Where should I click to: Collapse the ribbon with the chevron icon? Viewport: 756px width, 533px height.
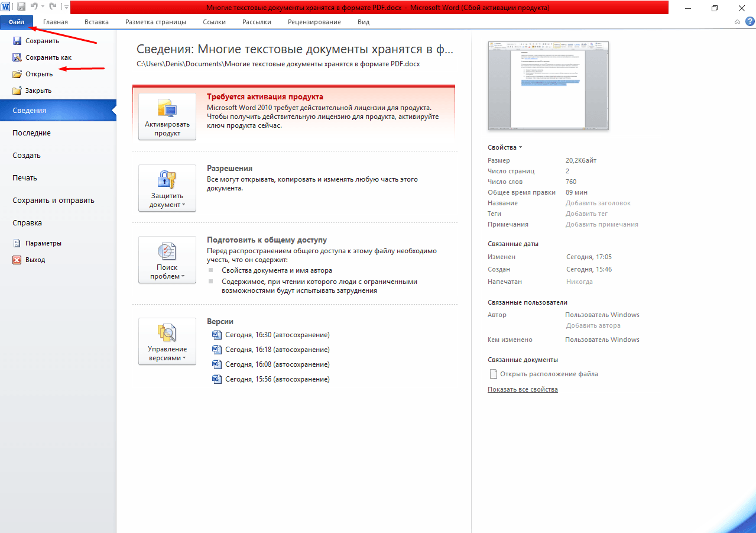(737, 22)
